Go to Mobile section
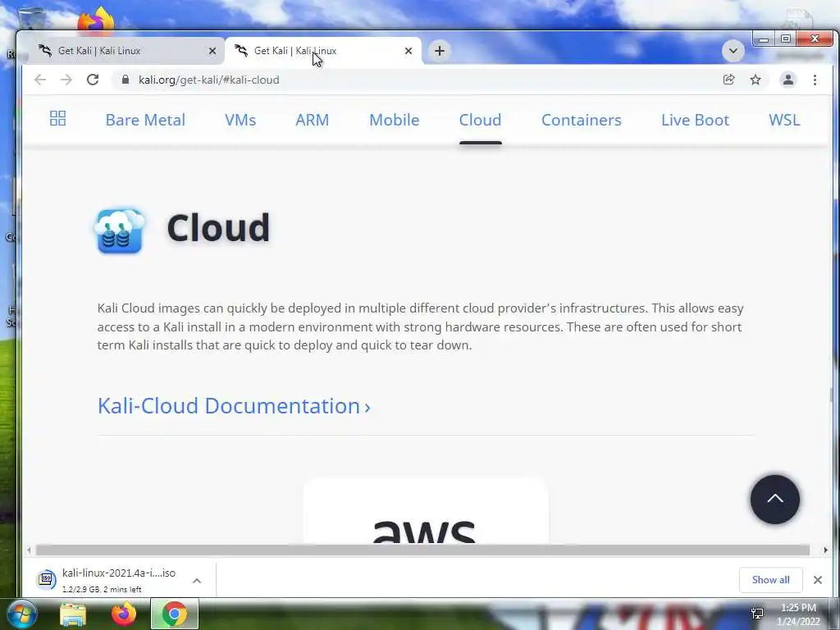 (395, 120)
